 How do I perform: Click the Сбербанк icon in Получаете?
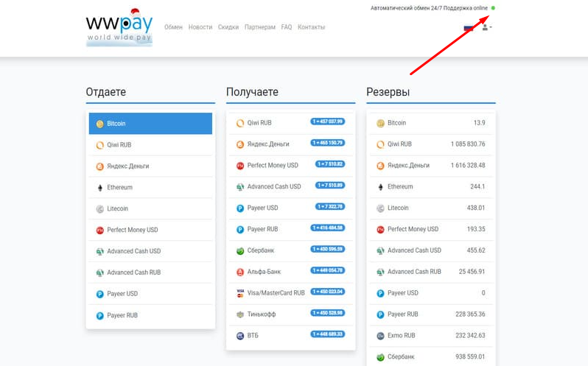[x=240, y=250]
